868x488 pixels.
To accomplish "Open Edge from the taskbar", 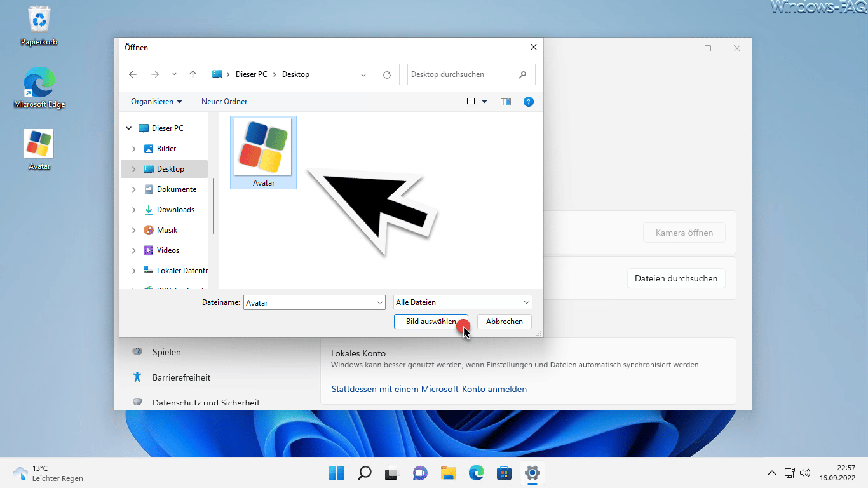I will click(477, 473).
